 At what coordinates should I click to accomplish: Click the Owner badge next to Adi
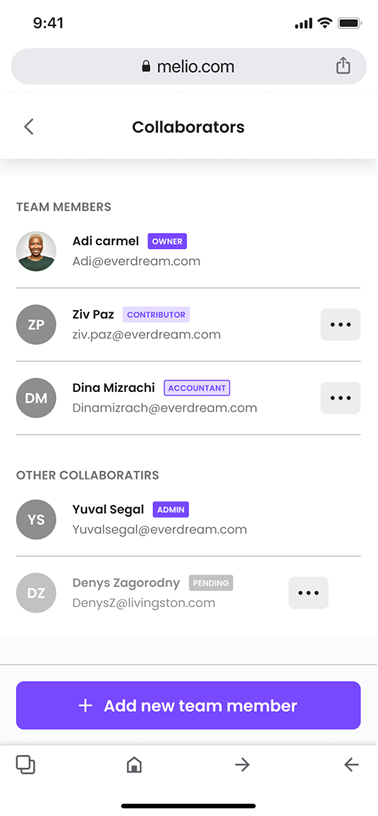tap(167, 241)
